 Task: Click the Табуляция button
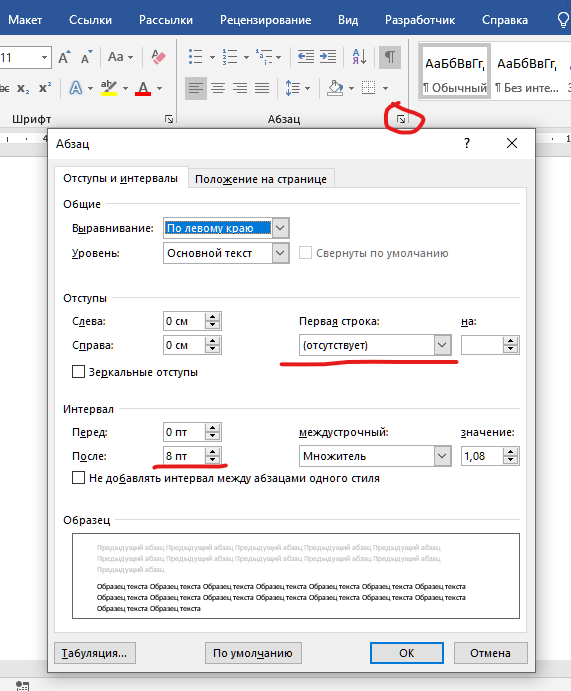tap(95, 653)
